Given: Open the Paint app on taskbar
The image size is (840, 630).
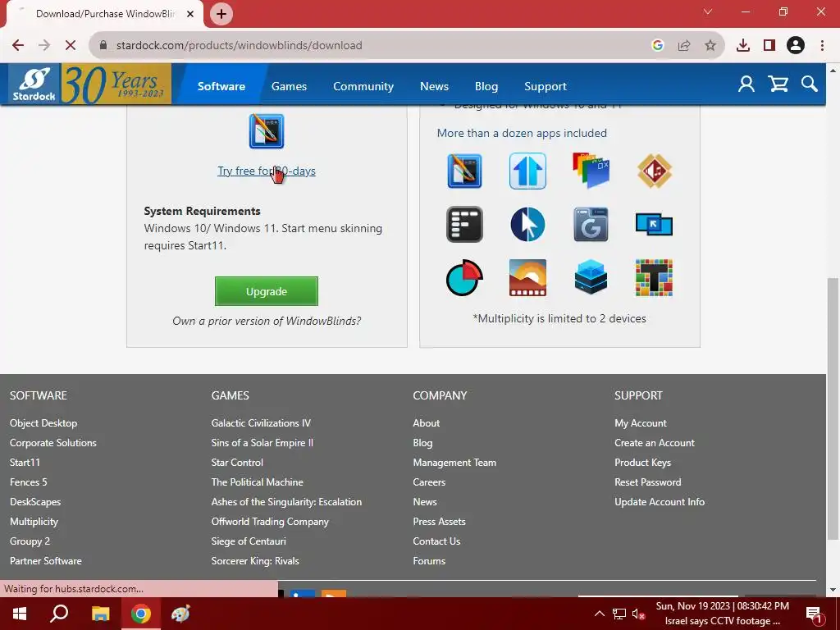Looking at the screenshot, I should [180, 614].
